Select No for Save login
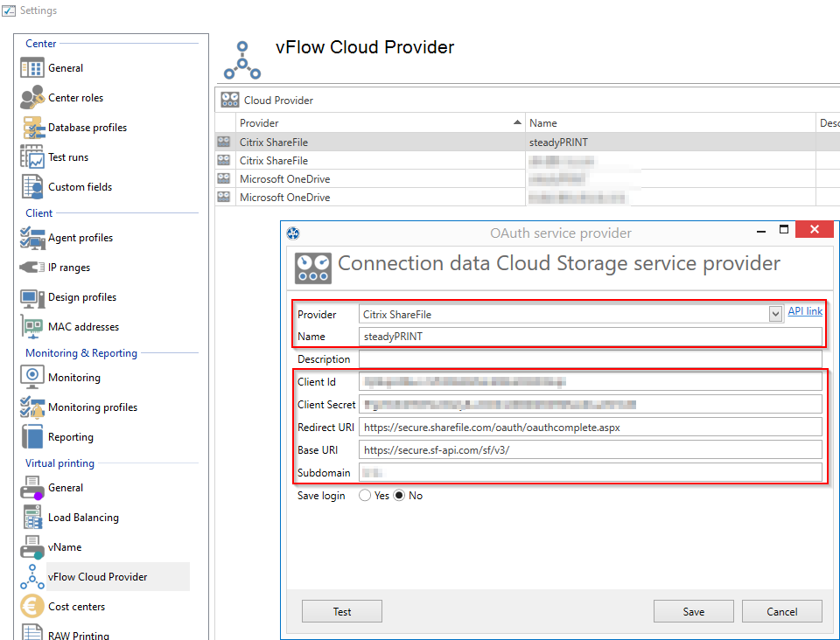Screen dimensions: 840x640 pyautogui.click(x=399, y=496)
